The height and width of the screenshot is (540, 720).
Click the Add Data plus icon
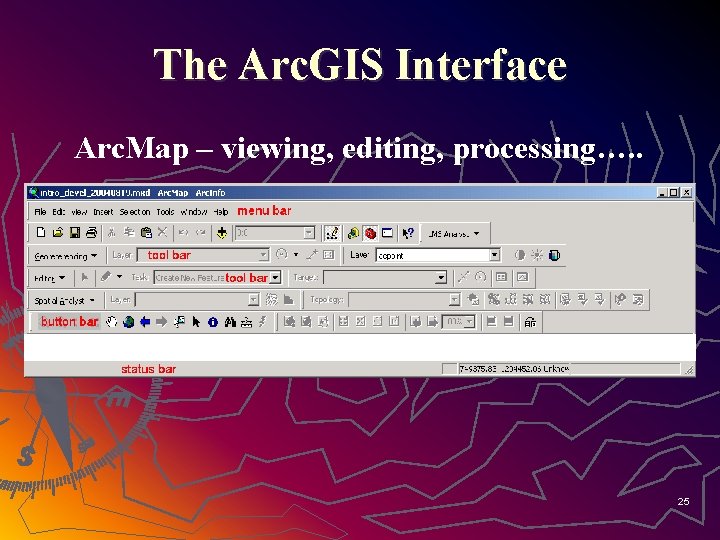coord(222,233)
